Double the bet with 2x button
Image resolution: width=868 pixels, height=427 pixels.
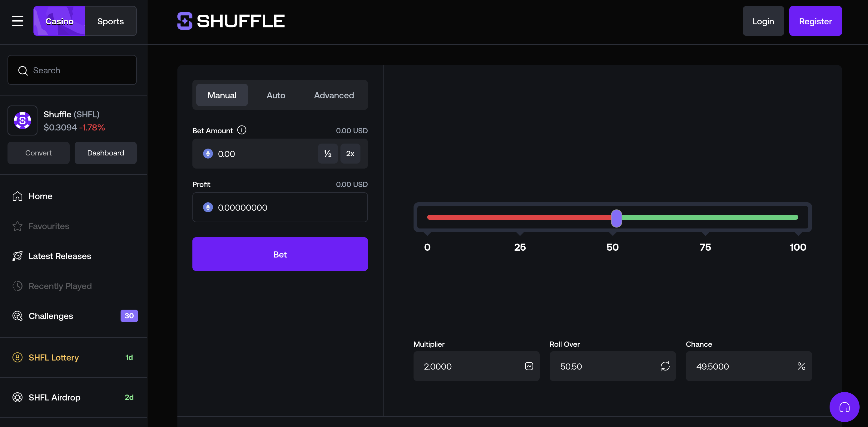click(350, 154)
